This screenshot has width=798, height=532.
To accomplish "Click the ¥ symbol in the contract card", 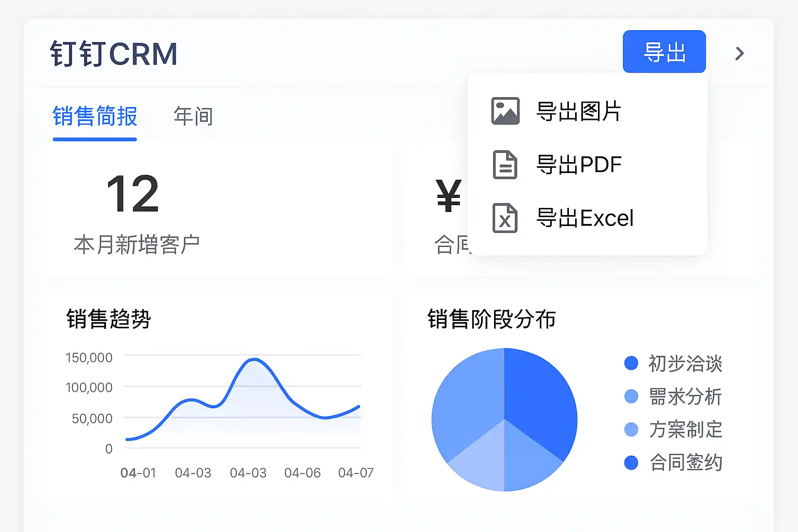I will tap(449, 196).
